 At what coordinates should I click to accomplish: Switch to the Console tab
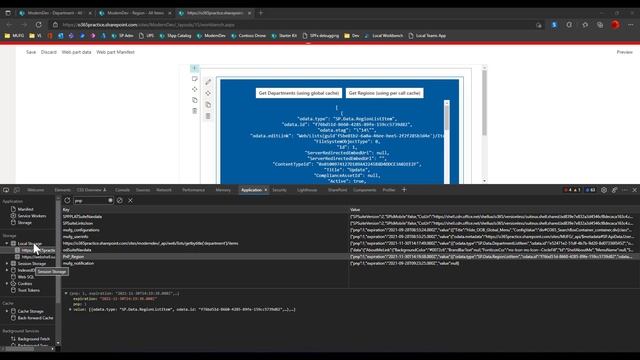tap(122, 190)
